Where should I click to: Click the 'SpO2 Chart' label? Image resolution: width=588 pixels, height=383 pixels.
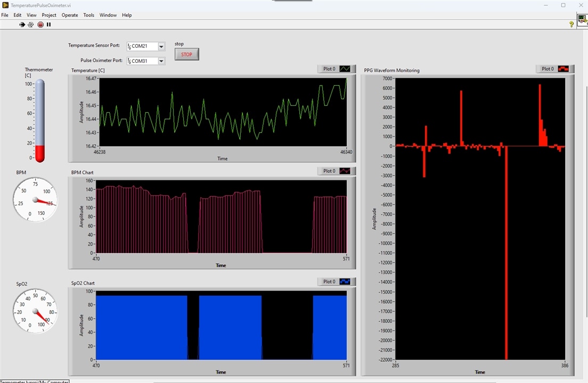[x=83, y=283]
